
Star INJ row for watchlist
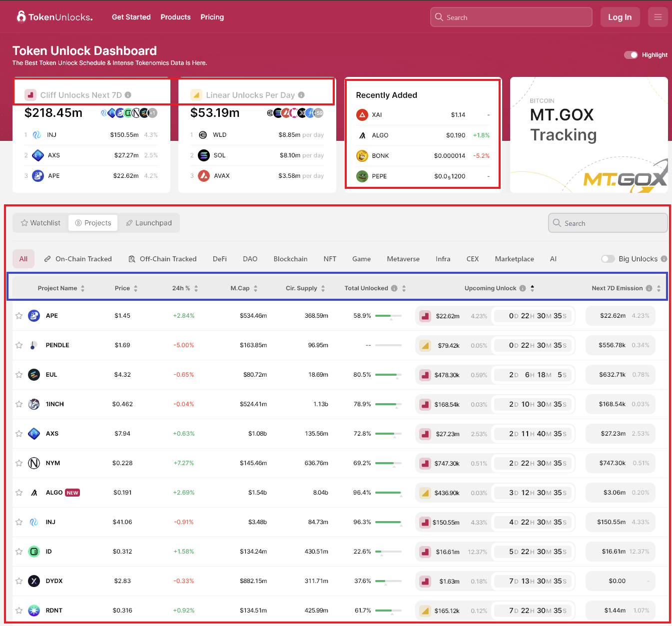19,522
